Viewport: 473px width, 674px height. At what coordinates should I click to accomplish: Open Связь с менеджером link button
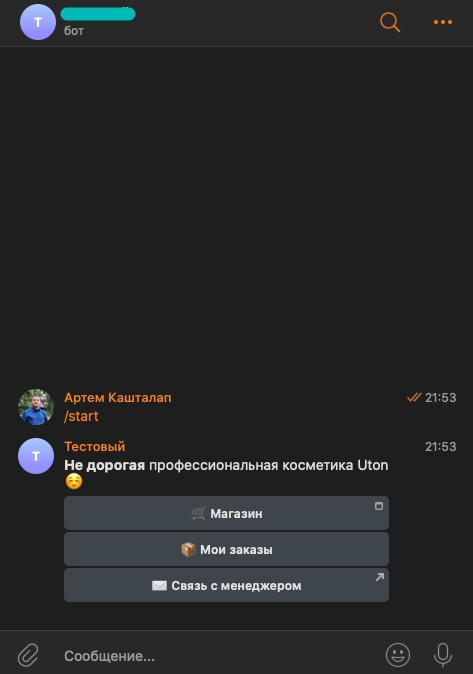[226, 585]
